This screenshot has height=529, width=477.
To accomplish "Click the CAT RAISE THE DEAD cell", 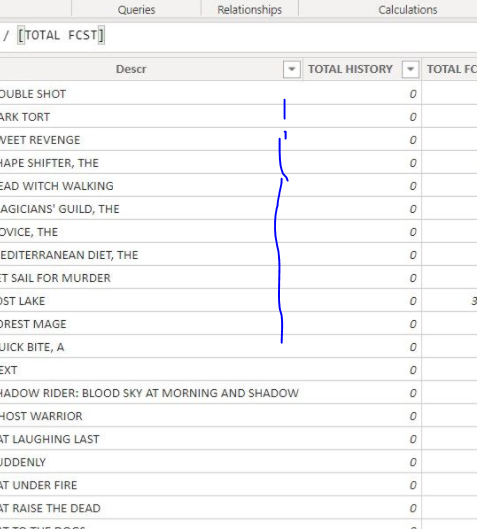I will tap(151, 508).
